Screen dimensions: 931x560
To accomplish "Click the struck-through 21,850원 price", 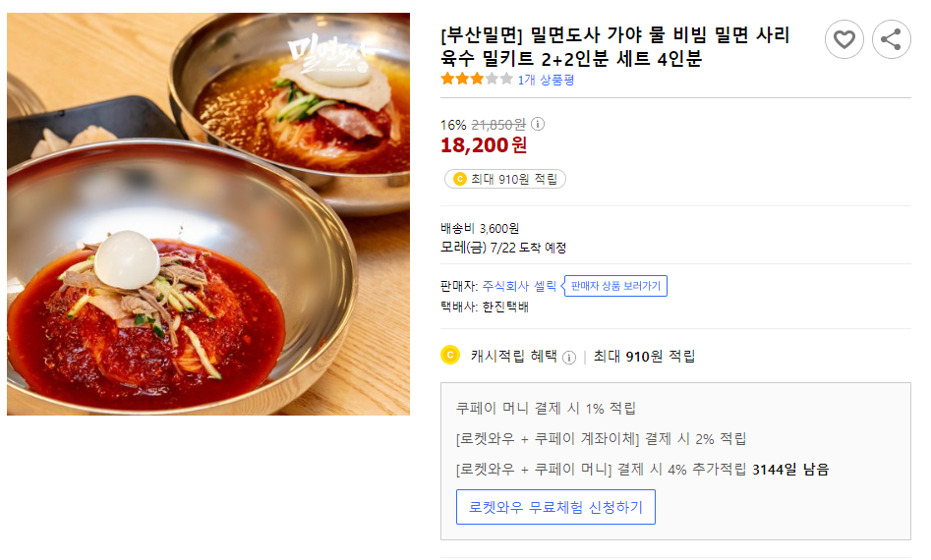I will [x=498, y=125].
